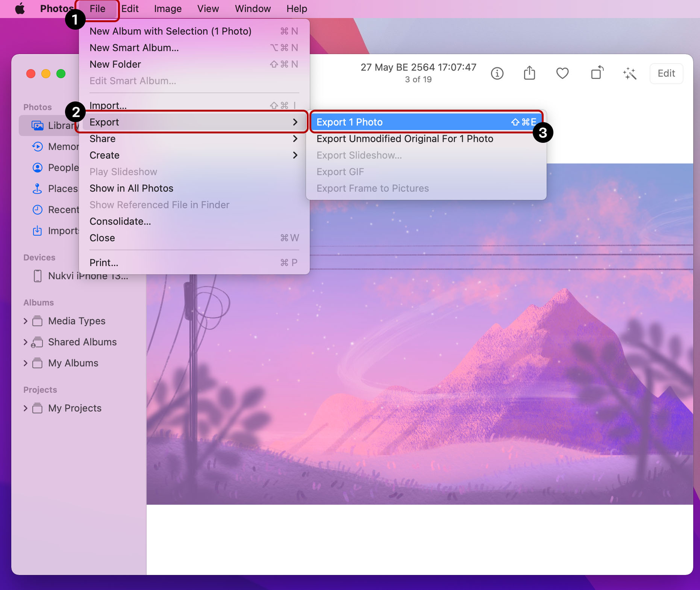Expand the Shared Albums group
Screen dimensions: 700x590
(26, 342)
